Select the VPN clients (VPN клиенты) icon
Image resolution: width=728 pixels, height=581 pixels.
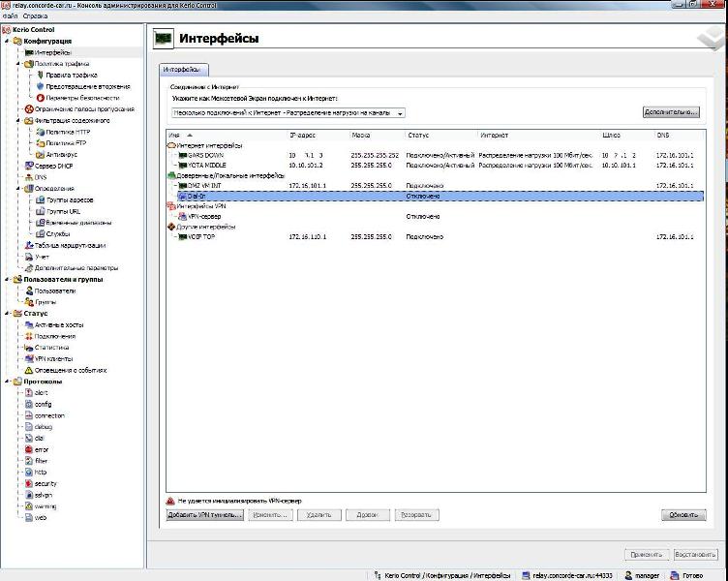(x=29, y=358)
